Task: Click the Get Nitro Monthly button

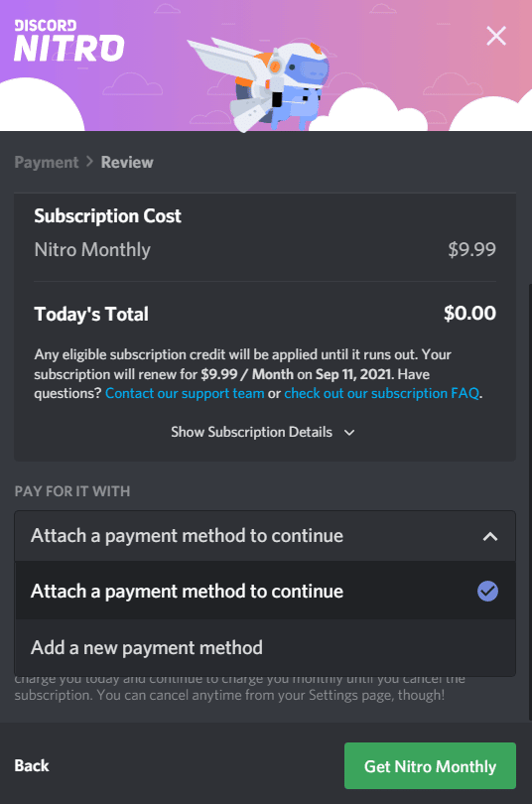Action: pos(430,765)
